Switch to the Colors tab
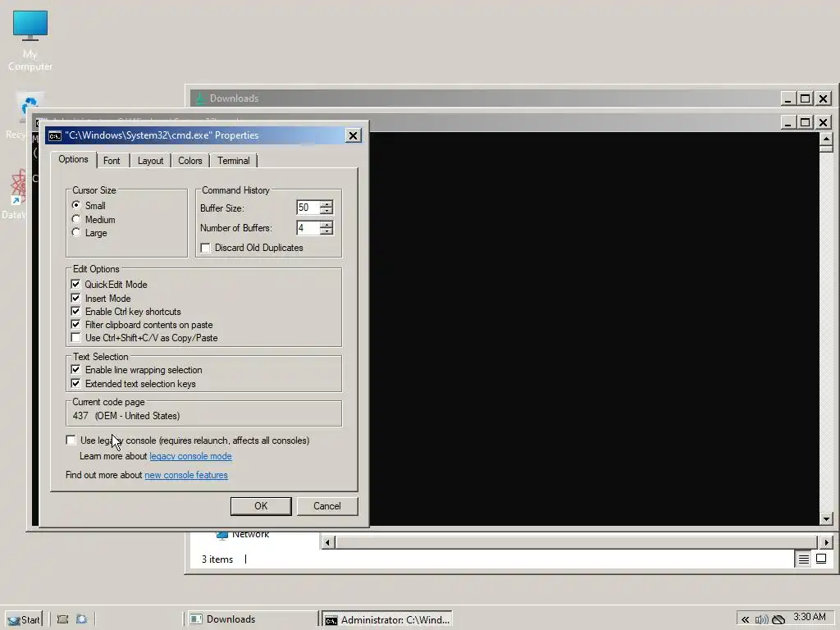840x630 pixels. click(x=190, y=161)
